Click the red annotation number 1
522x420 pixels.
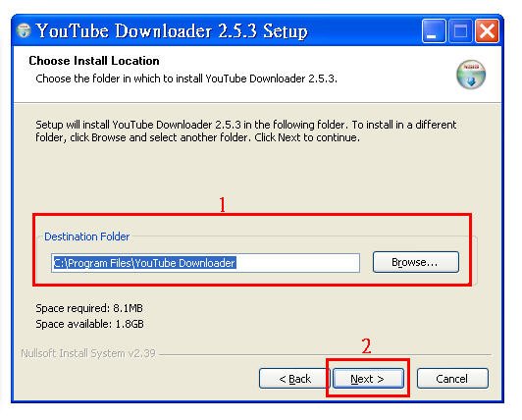(x=223, y=204)
